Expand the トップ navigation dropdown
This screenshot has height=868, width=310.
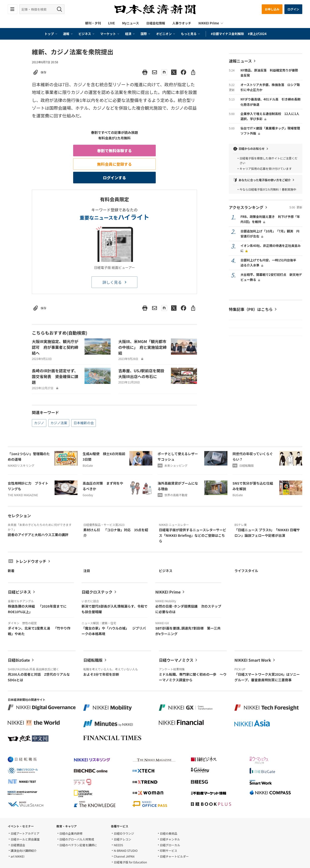pyautogui.click(x=51, y=34)
